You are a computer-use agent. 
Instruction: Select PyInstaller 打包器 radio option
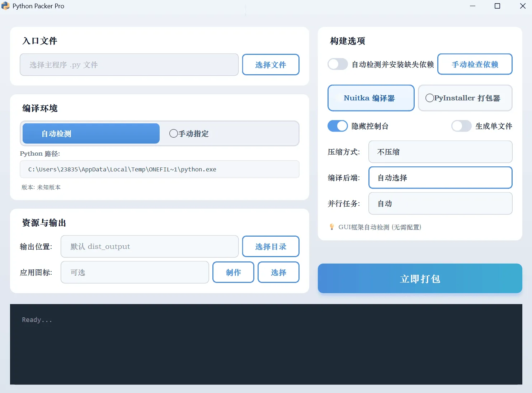click(x=465, y=98)
